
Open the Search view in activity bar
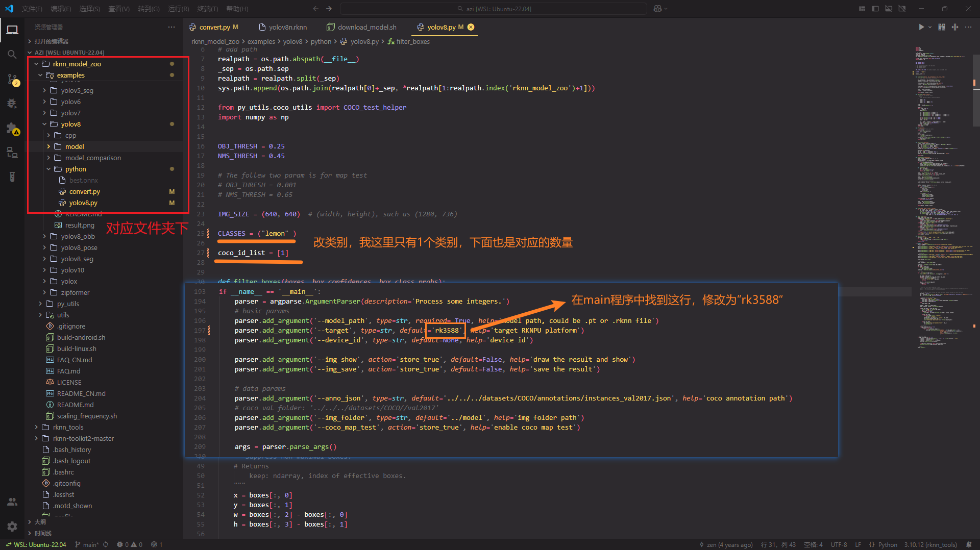(12, 54)
